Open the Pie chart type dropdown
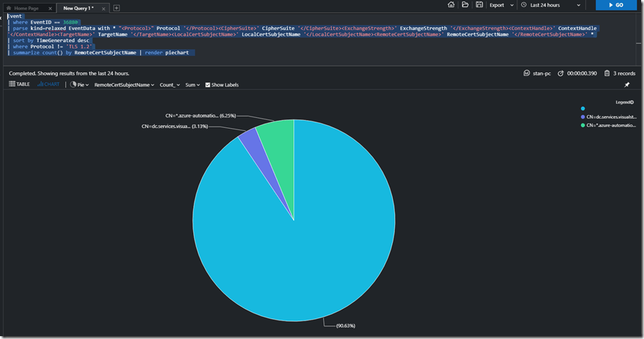This screenshot has width=644, height=339. tap(79, 84)
